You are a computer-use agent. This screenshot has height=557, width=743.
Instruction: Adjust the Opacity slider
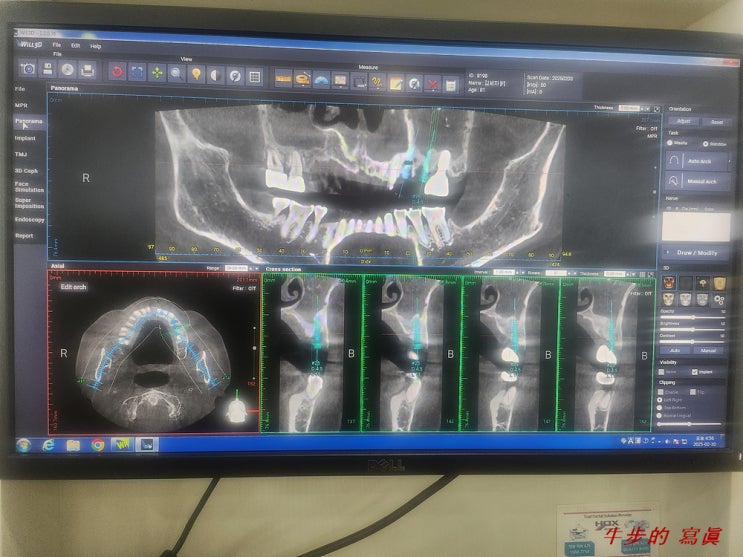[692, 318]
